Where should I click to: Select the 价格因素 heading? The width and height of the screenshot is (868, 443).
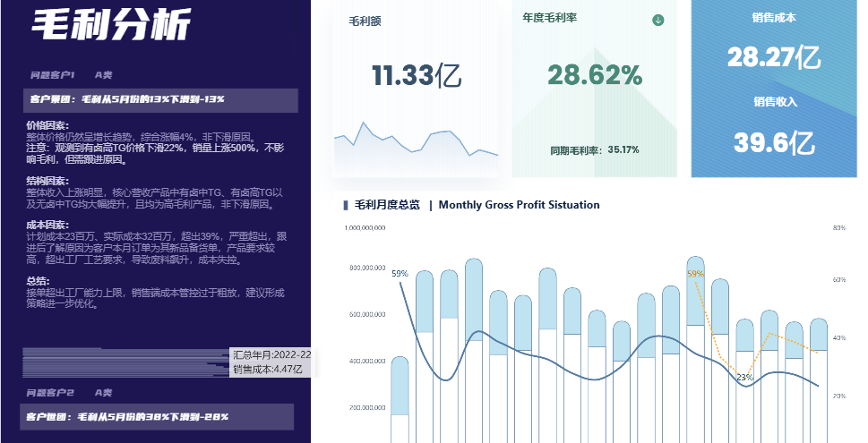[47, 125]
